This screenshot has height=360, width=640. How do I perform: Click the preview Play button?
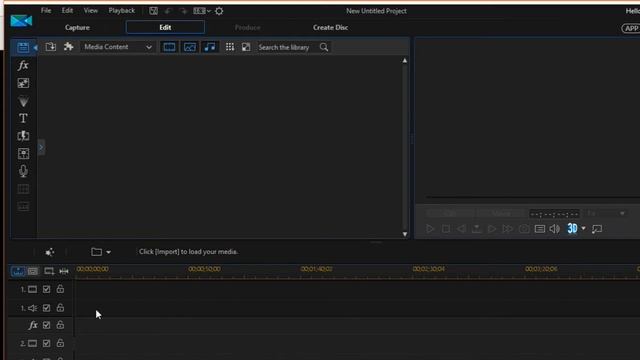point(430,229)
